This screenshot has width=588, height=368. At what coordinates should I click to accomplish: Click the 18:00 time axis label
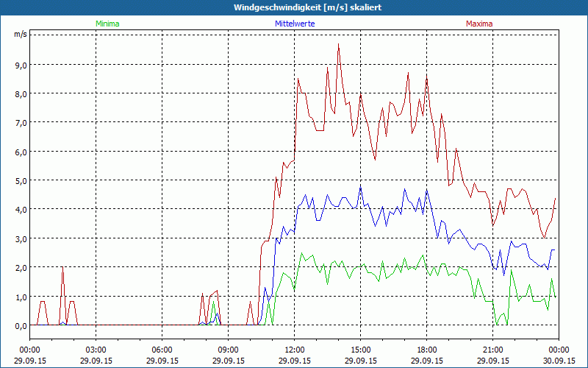pos(427,350)
